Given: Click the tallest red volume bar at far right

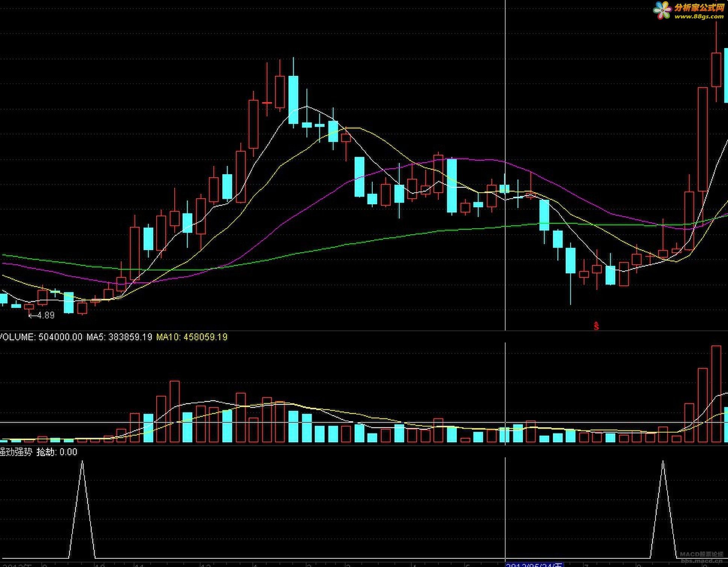Looking at the screenshot, I should pyautogui.click(x=716, y=394).
